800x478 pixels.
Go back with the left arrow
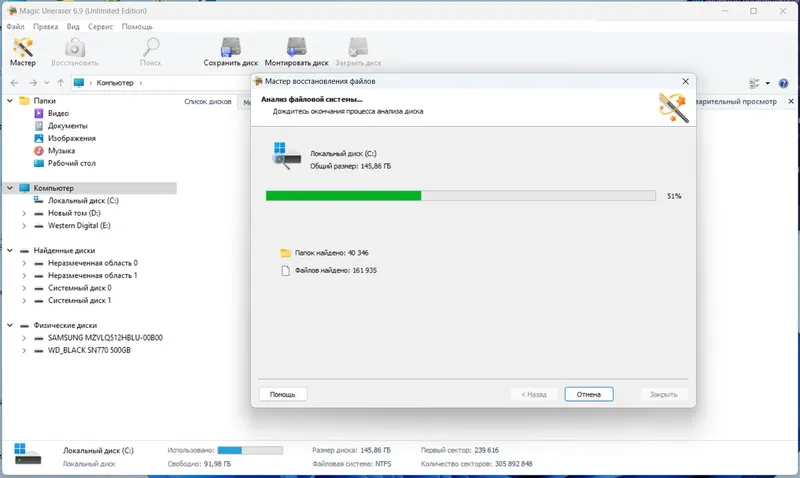pos(14,83)
